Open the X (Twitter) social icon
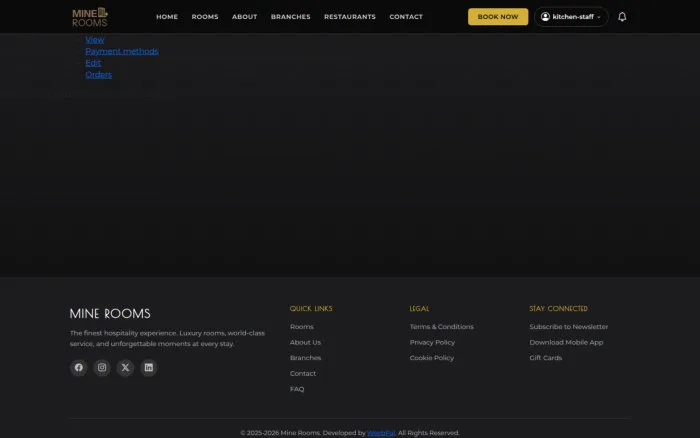 (125, 367)
